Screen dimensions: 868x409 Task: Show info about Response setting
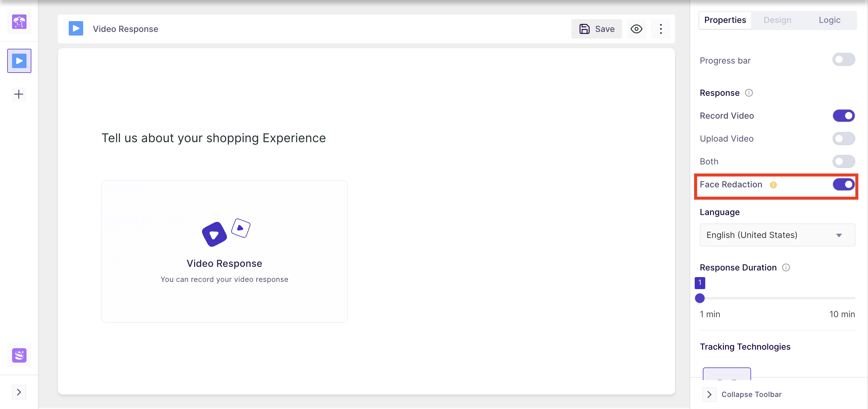coord(749,93)
